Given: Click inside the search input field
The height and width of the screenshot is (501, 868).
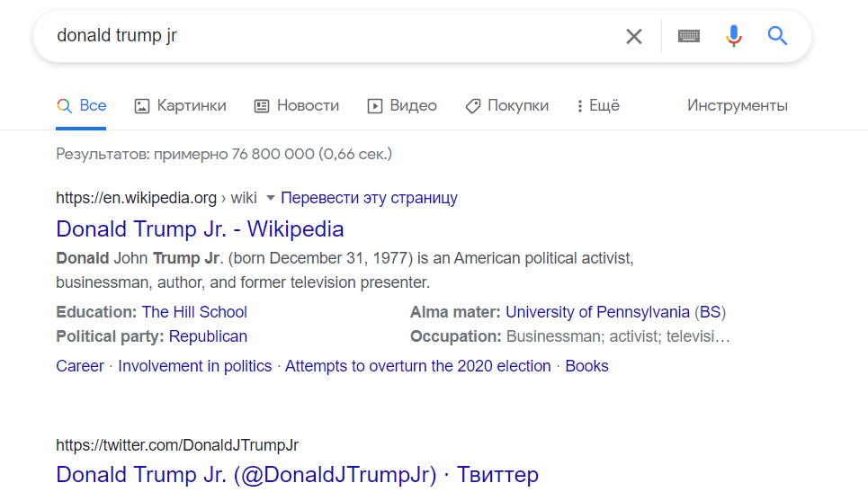Looking at the screenshot, I should click(x=333, y=36).
